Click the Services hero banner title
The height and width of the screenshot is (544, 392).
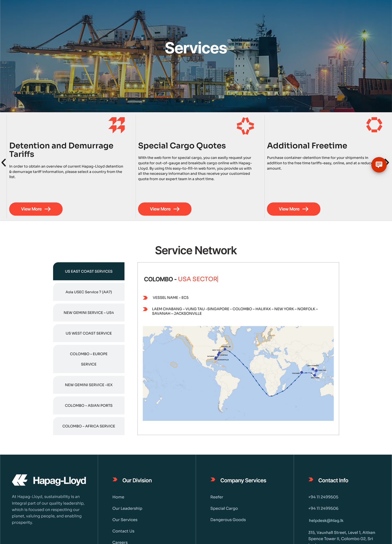click(x=196, y=48)
